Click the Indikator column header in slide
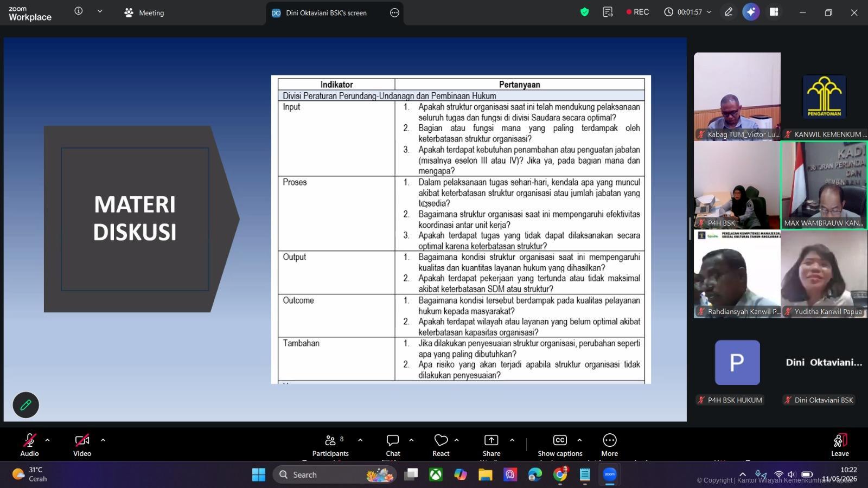This screenshot has width=868, height=488. pos(336,85)
